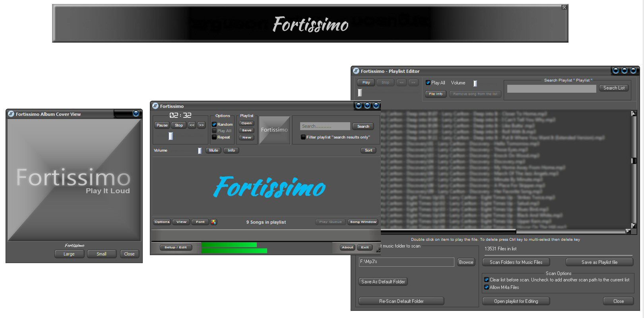This screenshot has height=318, width=644.
Task: Click the color palette icon beside Font
Action: coord(214,222)
